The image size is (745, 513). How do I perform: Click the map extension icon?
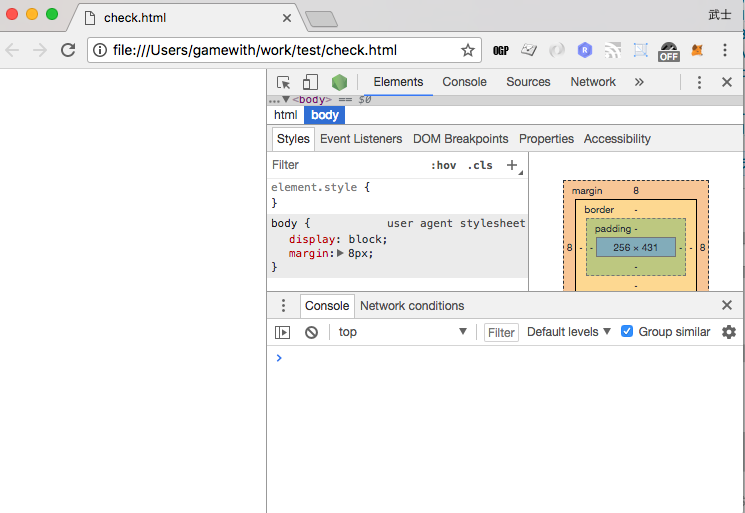click(x=529, y=50)
